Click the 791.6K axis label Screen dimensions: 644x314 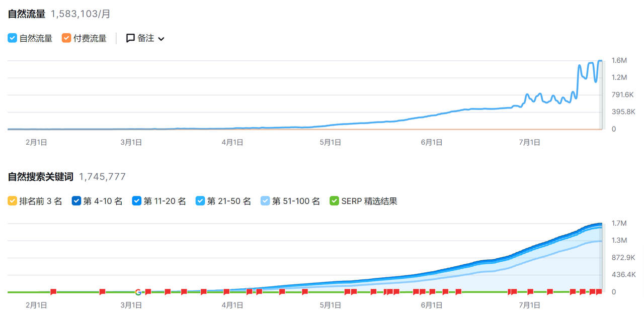click(x=622, y=95)
